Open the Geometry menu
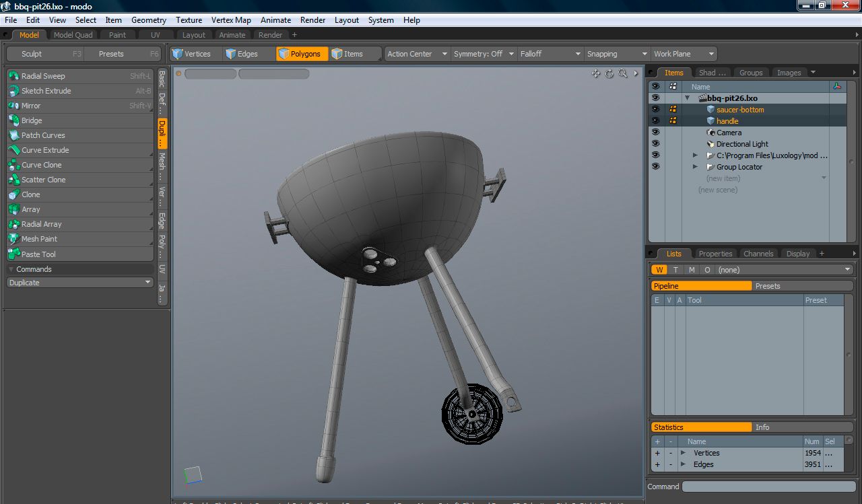Viewport: 862px width, 504px height. [149, 20]
